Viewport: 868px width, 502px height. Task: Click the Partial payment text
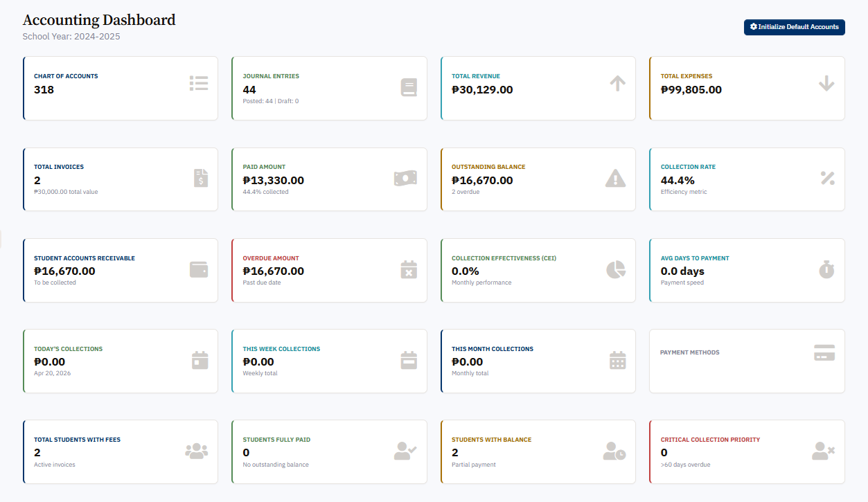point(474,465)
